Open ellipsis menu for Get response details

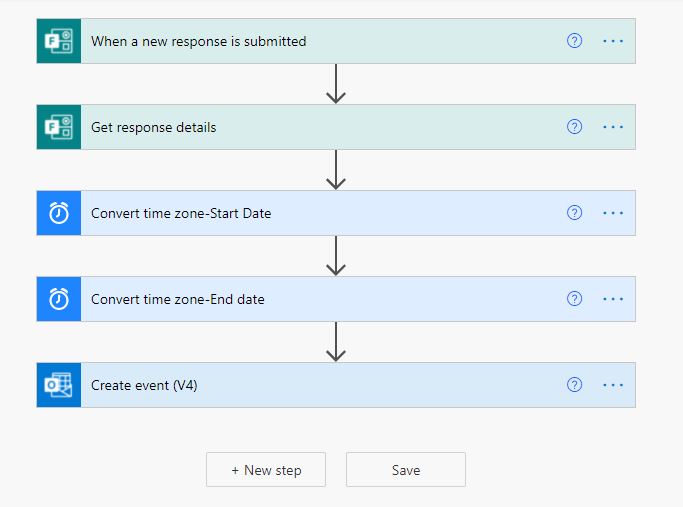(613, 127)
